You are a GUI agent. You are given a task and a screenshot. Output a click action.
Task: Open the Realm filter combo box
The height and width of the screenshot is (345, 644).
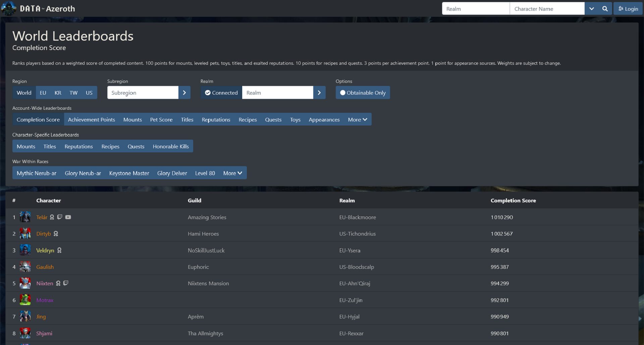278,93
